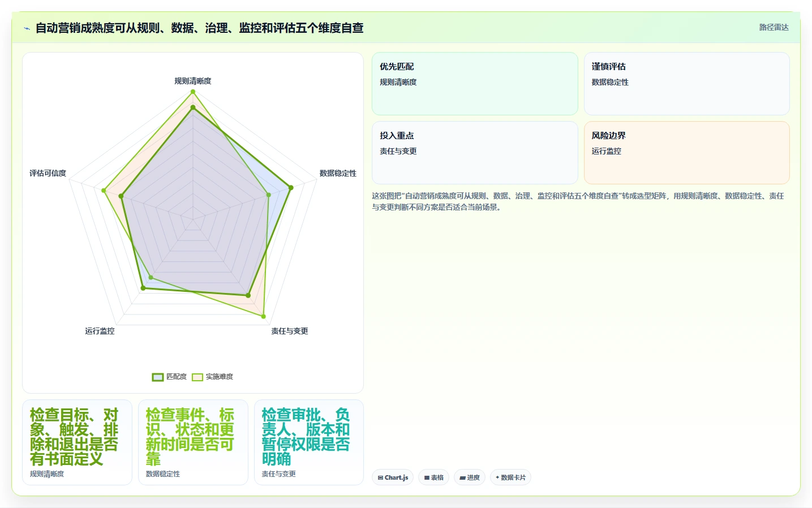Open the 风险边界 card
812x508 pixels.
[x=686, y=153]
